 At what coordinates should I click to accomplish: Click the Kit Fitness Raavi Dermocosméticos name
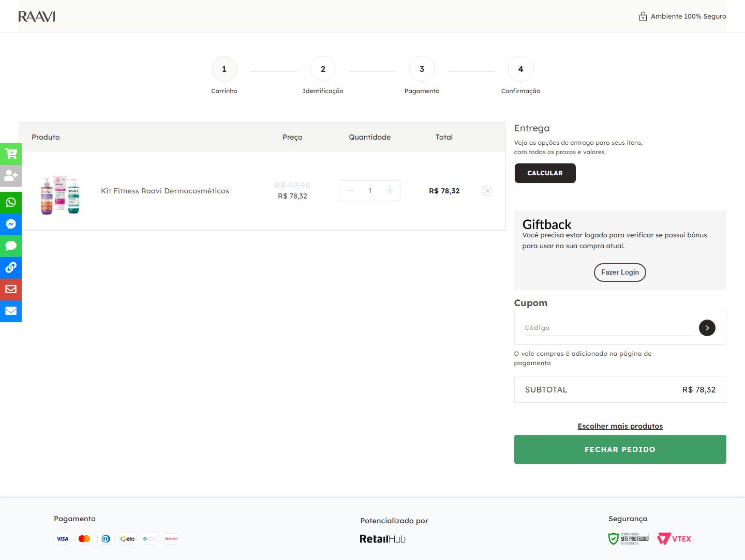(165, 191)
